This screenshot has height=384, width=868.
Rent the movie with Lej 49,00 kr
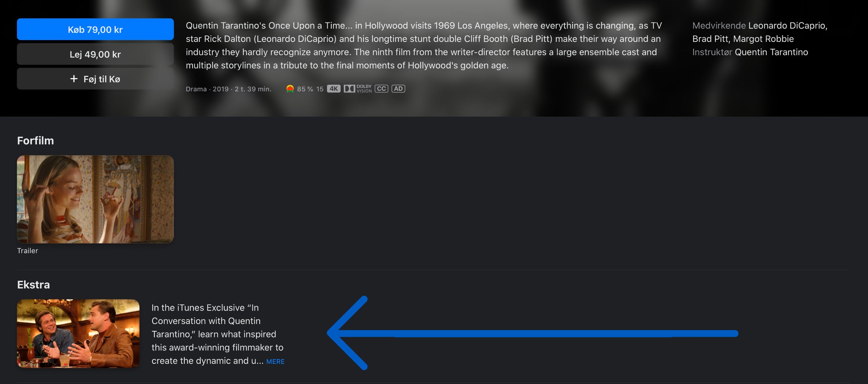[95, 54]
